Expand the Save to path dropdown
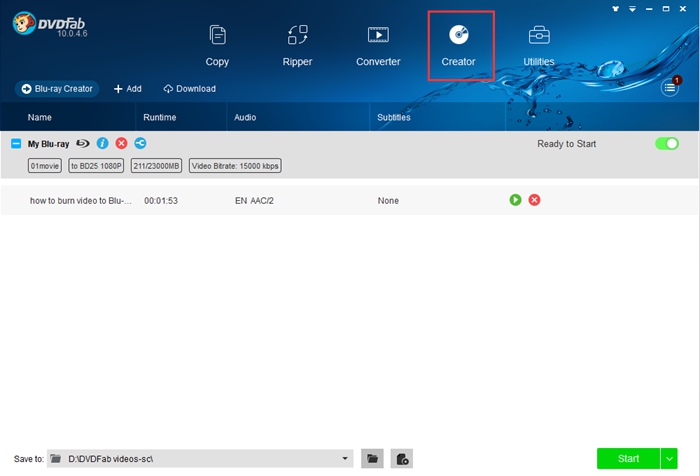This screenshot has height=476, width=700. (346, 458)
